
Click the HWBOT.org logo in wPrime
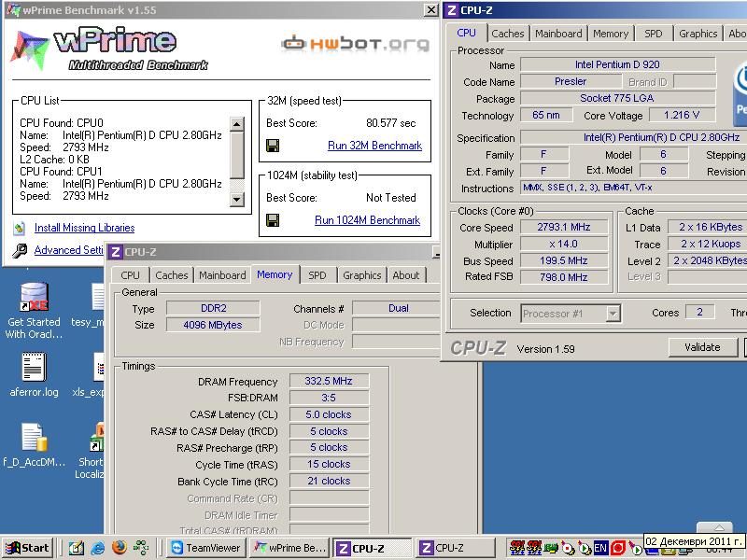click(x=355, y=43)
